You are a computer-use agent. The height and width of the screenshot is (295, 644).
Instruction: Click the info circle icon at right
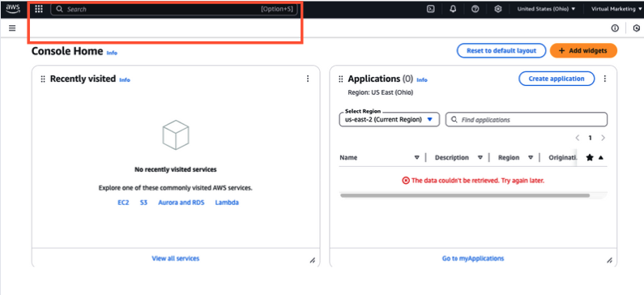(615, 28)
